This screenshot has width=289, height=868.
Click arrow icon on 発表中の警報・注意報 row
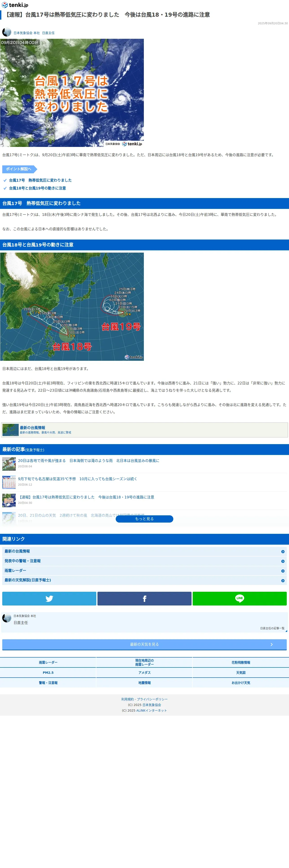click(x=283, y=561)
